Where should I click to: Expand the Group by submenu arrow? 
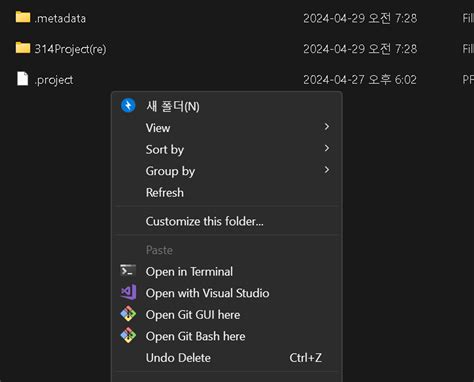point(327,170)
